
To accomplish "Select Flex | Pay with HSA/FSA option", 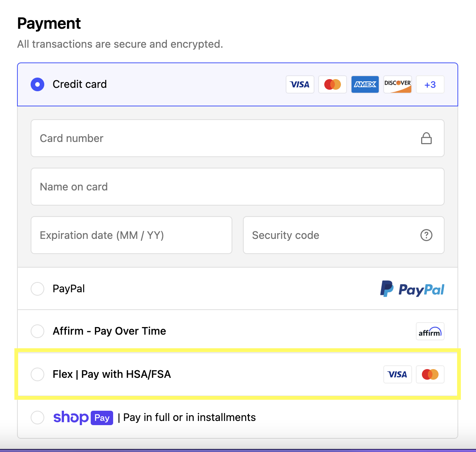I will (37, 374).
